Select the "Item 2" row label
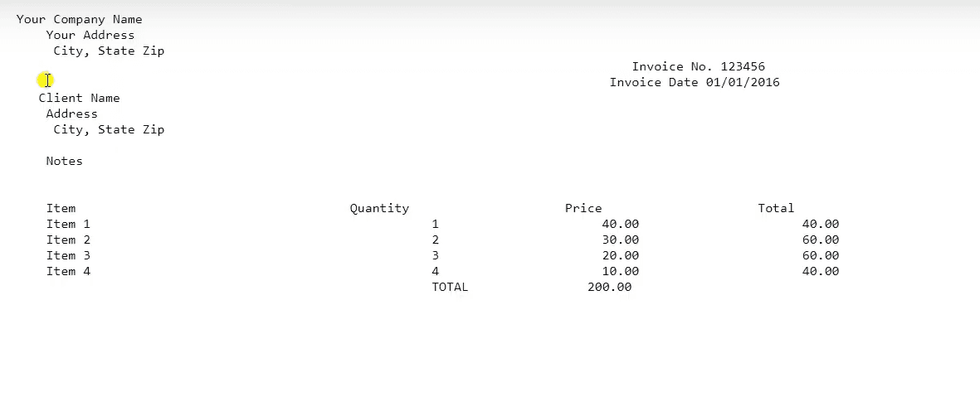The width and height of the screenshot is (980, 397). (68, 240)
